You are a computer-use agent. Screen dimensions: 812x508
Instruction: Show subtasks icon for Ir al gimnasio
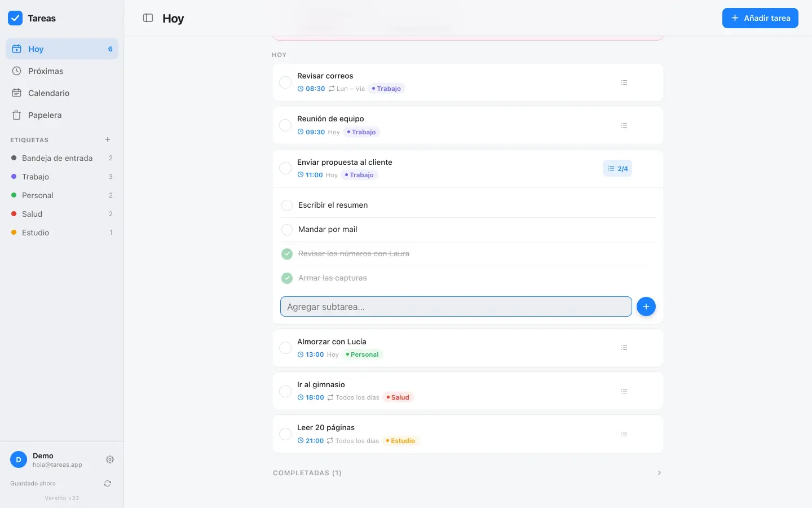click(x=624, y=391)
